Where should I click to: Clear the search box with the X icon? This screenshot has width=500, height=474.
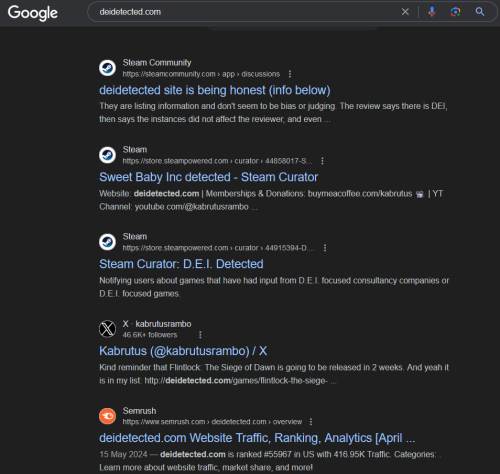(x=405, y=12)
